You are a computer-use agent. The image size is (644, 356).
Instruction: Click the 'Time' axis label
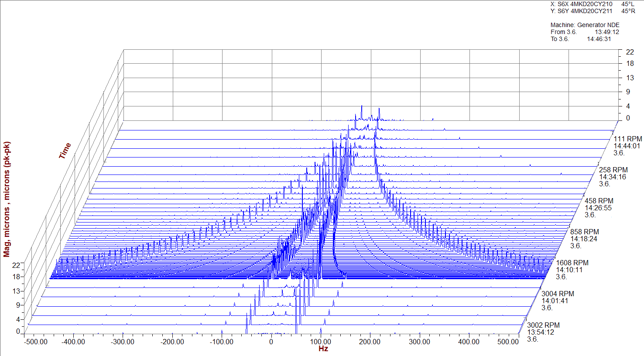click(65, 151)
